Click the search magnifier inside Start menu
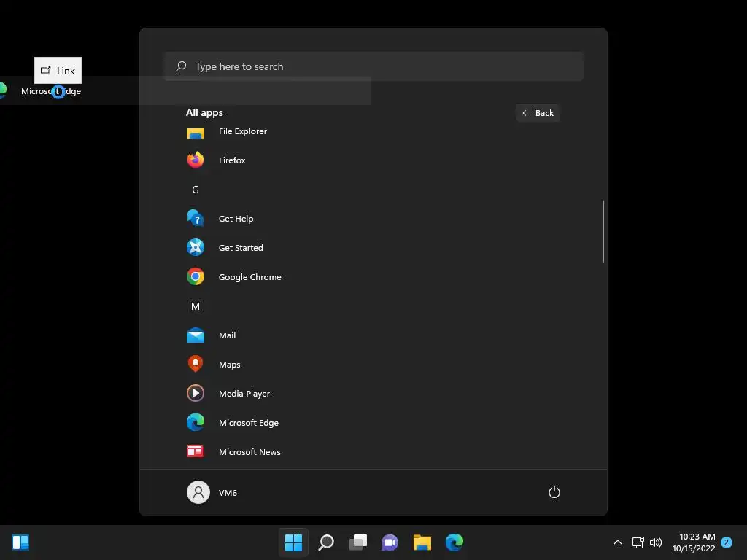Image resolution: width=747 pixels, height=560 pixels. pyautogui.click(x=181, y=66)
